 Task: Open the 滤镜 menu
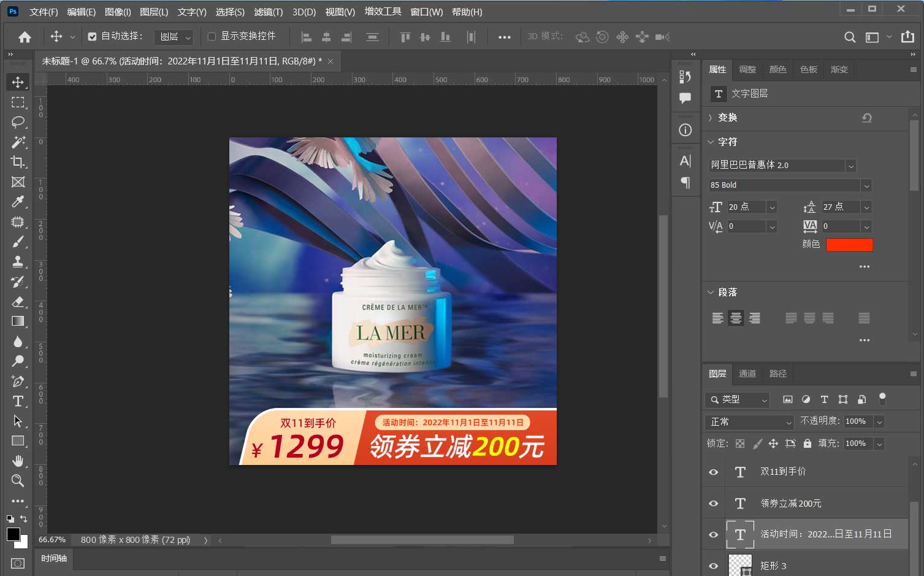point(267,12)
